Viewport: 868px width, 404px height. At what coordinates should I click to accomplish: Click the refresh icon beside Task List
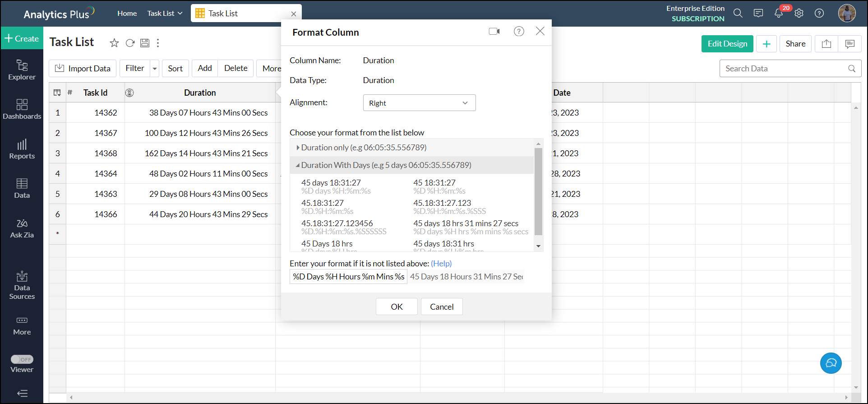[130, 43]
